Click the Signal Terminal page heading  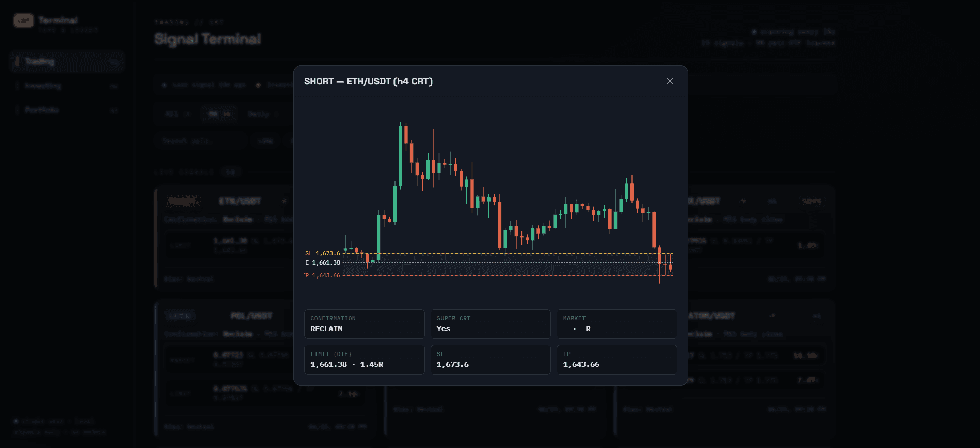[x=208, y=39]
